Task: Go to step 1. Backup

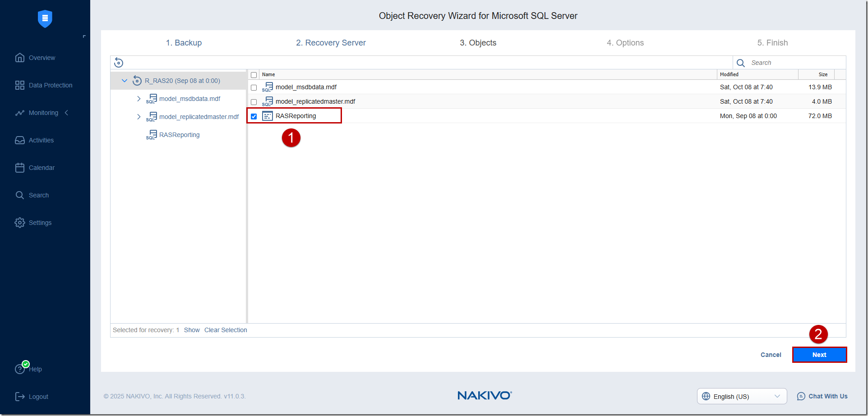Action: coord(184,43)
